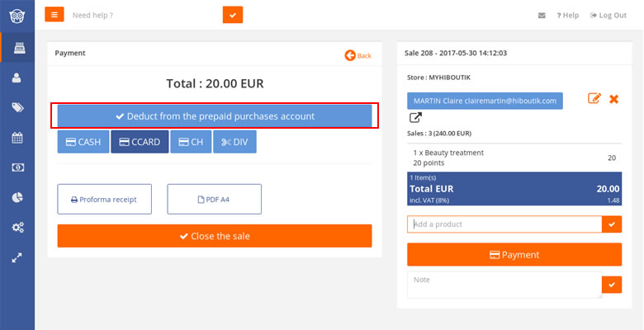Image resolution: width=644 pixels, height=330 pixels.
Task: Edit customer with the pencil icon
Action: coord(594,98)
